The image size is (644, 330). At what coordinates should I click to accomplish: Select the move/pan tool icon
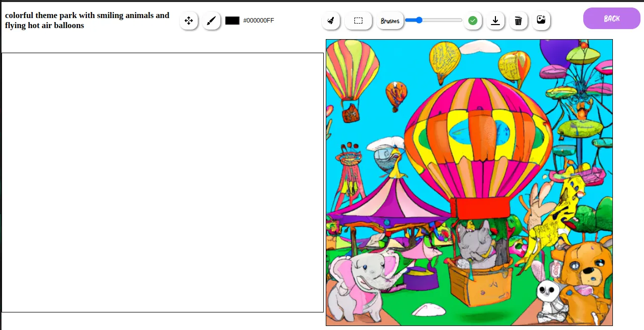pos(189,21)
